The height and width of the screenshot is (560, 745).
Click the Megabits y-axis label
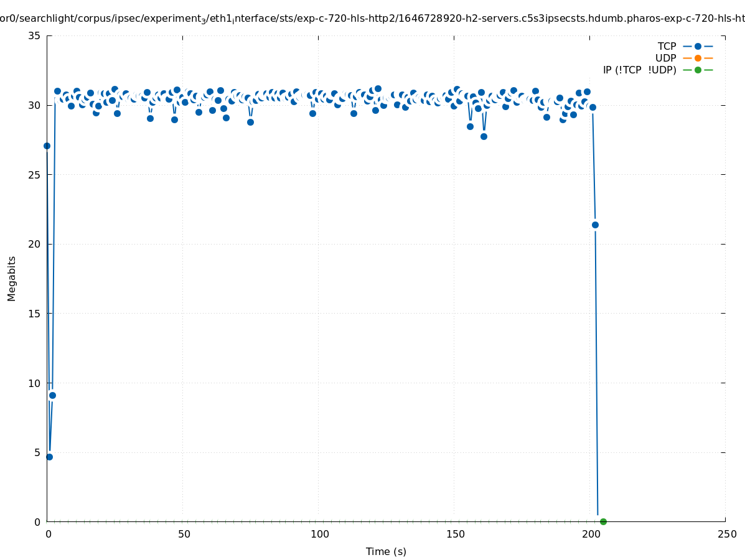(x=12, y=278)
